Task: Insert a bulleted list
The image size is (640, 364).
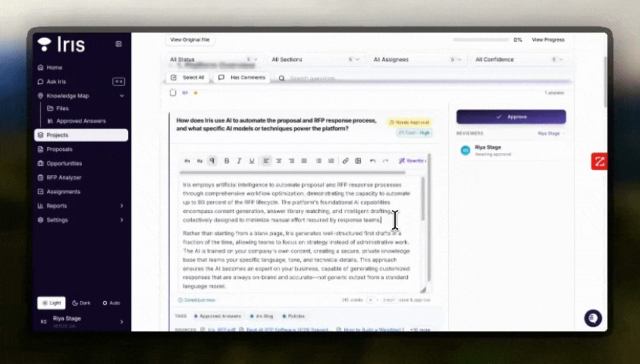Action: (x=318, y=161)
